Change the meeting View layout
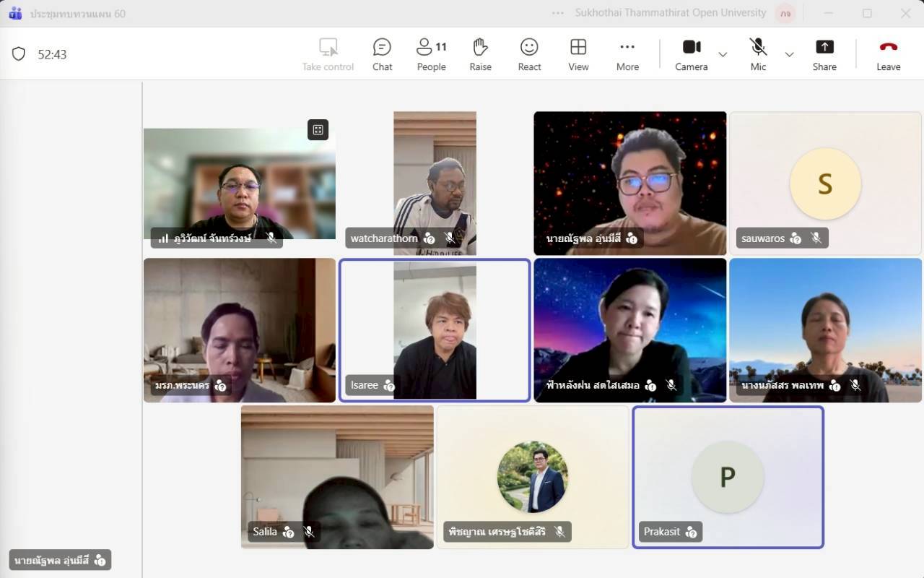 click(x=578, y=55)
